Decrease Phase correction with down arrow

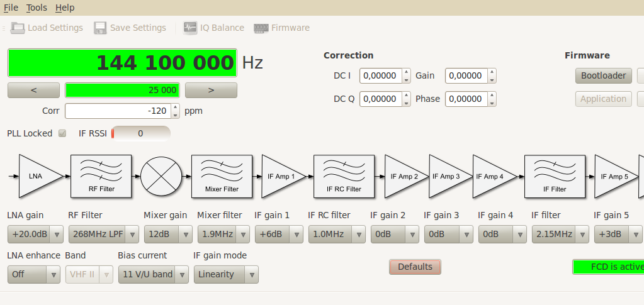[492, 103]
